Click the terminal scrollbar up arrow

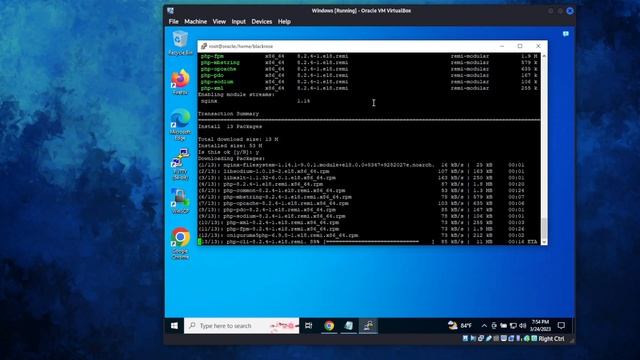point(544,56)
